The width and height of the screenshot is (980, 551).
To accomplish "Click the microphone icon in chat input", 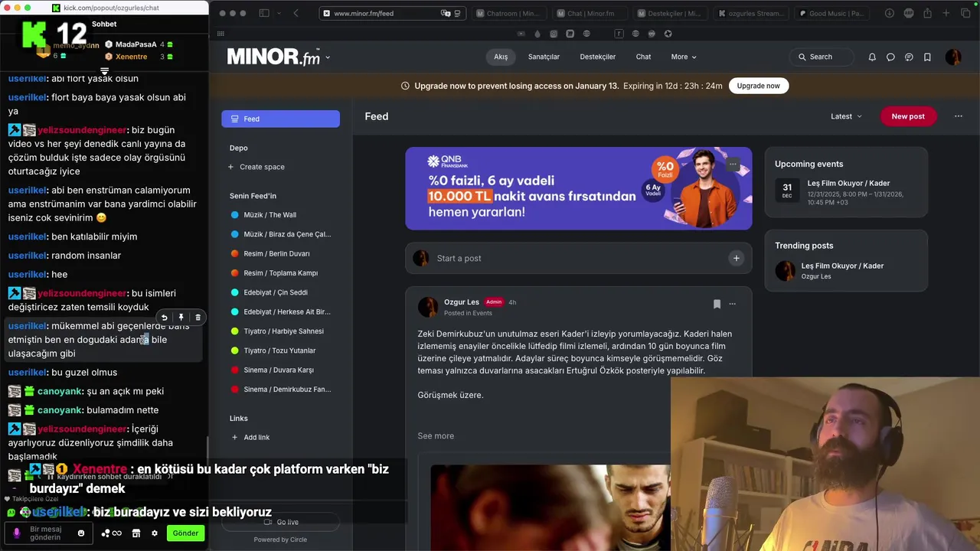I will coord(17,533).
